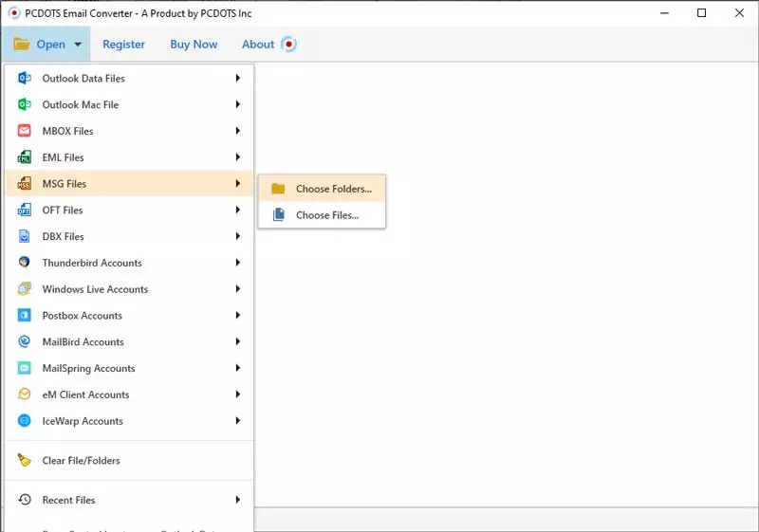
Task: Click the document icon beside Choose Files
Action: coord(278,214)
